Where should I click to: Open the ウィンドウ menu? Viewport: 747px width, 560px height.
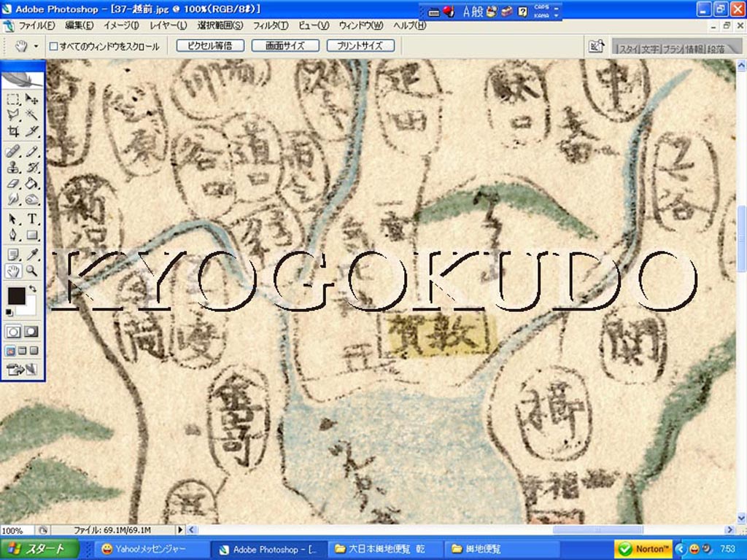(360, 26)
